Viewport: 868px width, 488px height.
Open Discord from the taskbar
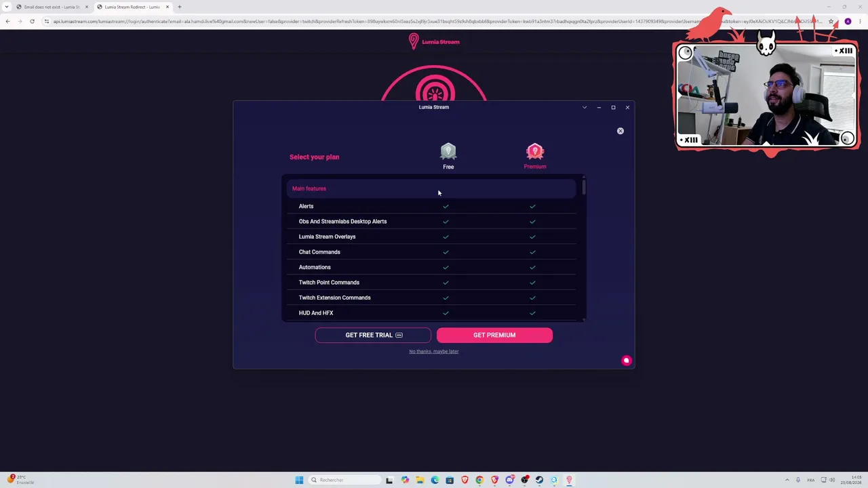[509, 480]
